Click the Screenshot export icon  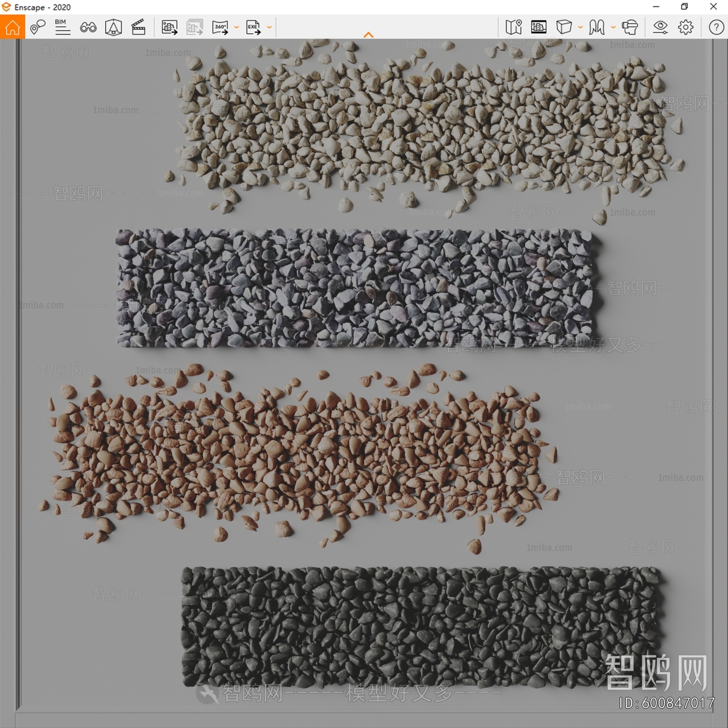coord(169,27)
